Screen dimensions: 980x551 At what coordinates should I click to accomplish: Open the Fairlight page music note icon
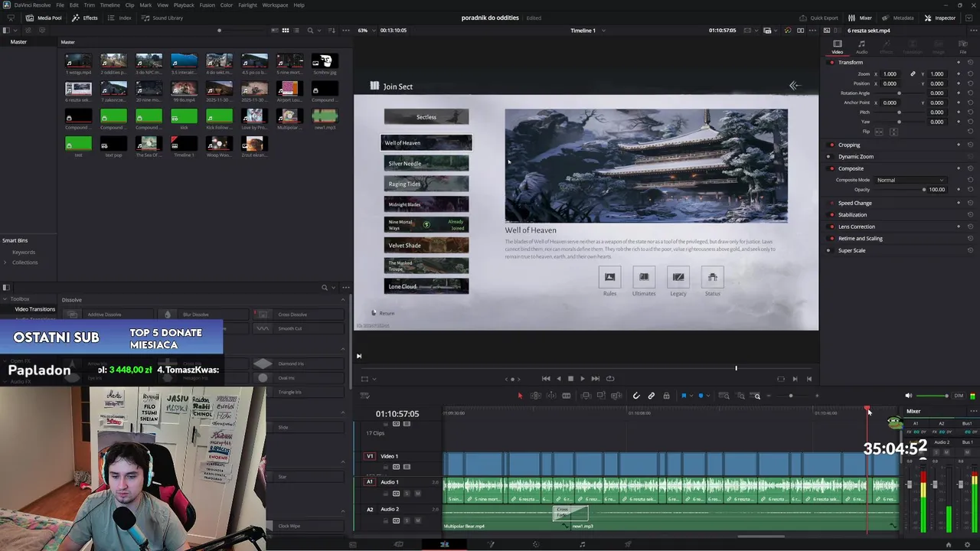coord(582,544)
